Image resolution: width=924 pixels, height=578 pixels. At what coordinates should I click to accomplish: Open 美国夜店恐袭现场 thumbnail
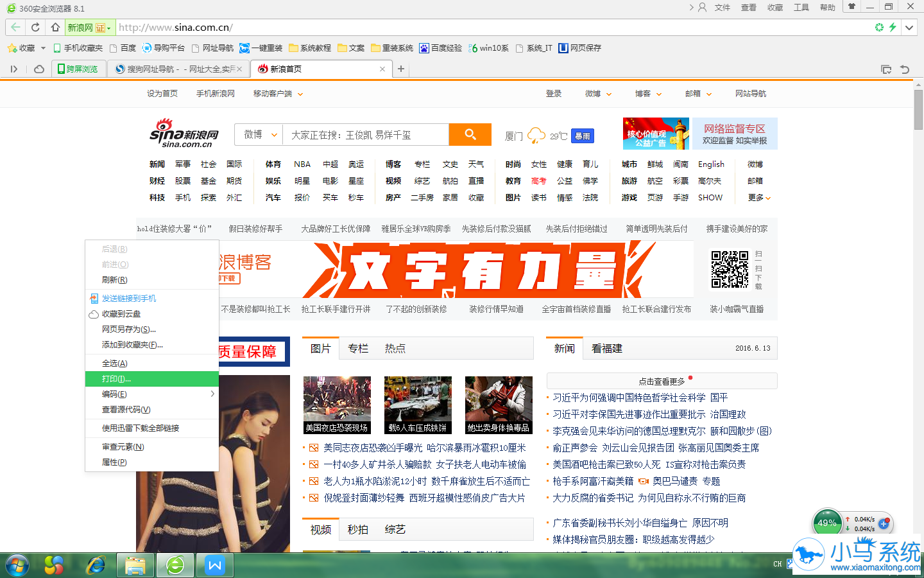click(x=338, y=405)
